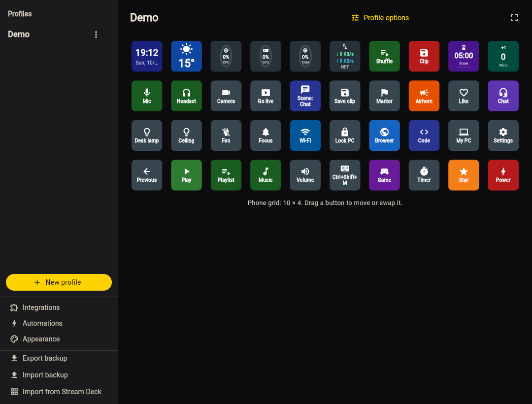Image resolution: width=532 pixels, height=404 pixels.
Task: Open Profile options
Action: pos(380,18)
